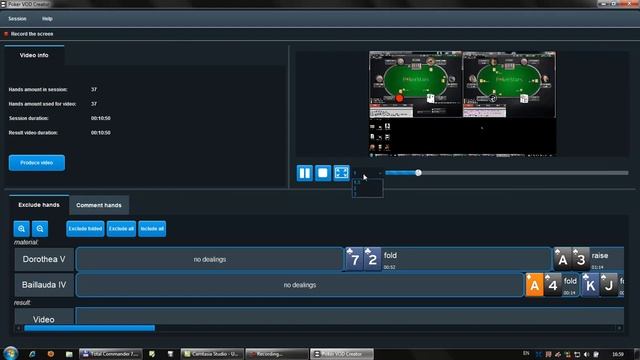640x360 pixels.
Task: Switch to the Comment hands tab
Action: 99,205
